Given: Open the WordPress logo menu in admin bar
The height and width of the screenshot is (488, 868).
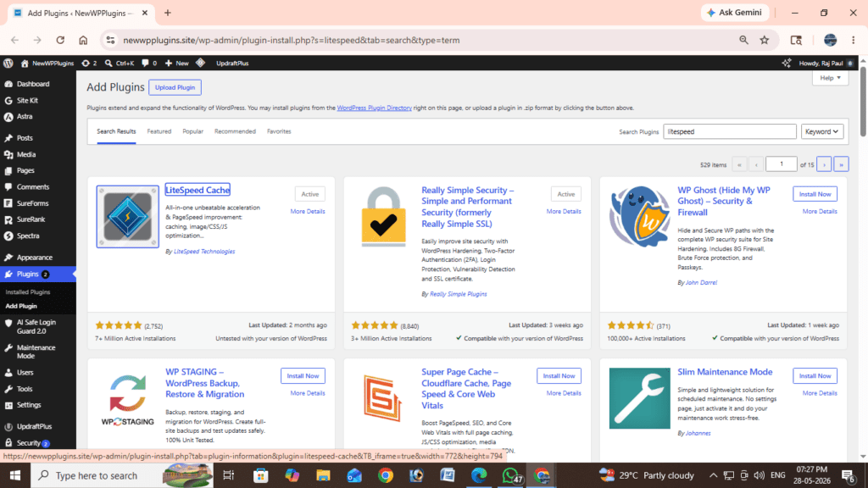Looking at the screenshot, I should (x=8, y=63).
